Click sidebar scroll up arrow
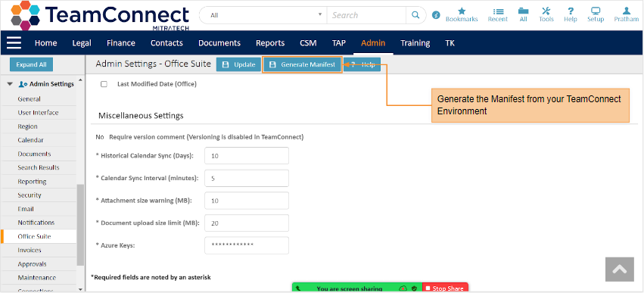The height and width of the screenshot is (293, 644). (80, 79)
